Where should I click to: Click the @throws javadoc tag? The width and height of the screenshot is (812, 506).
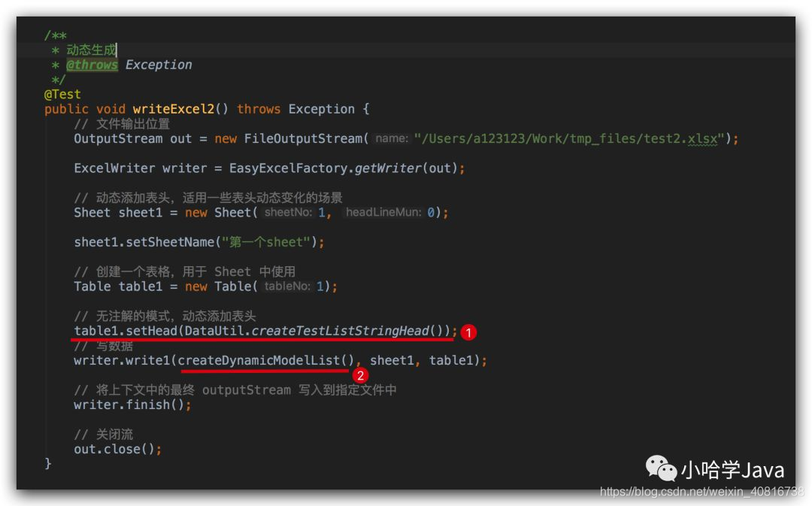[x=92, y=65]
